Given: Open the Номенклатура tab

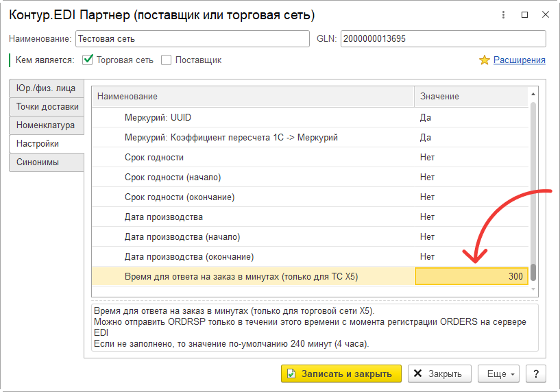Looking at the screenshot, I should [x=47, y=125].
